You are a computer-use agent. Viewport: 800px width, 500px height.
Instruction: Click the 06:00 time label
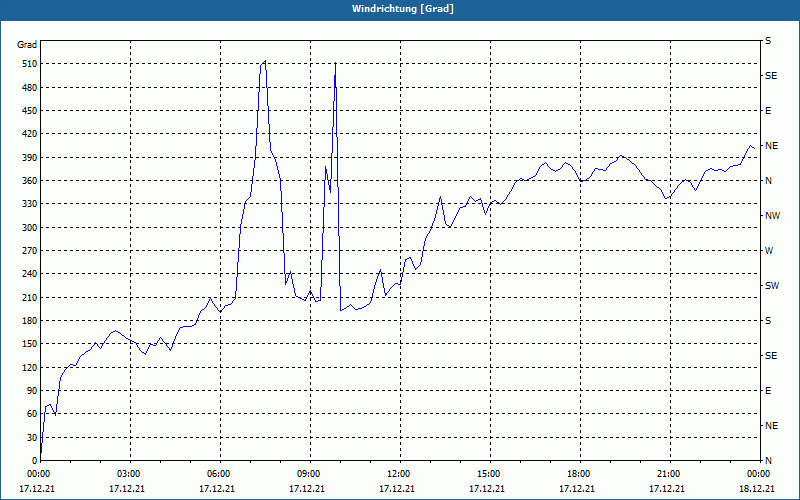point(220,474)
